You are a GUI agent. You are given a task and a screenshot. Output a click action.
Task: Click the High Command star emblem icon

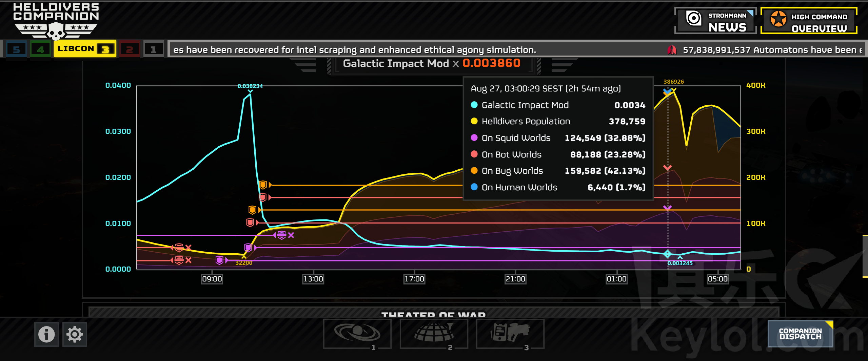(778, 19)
